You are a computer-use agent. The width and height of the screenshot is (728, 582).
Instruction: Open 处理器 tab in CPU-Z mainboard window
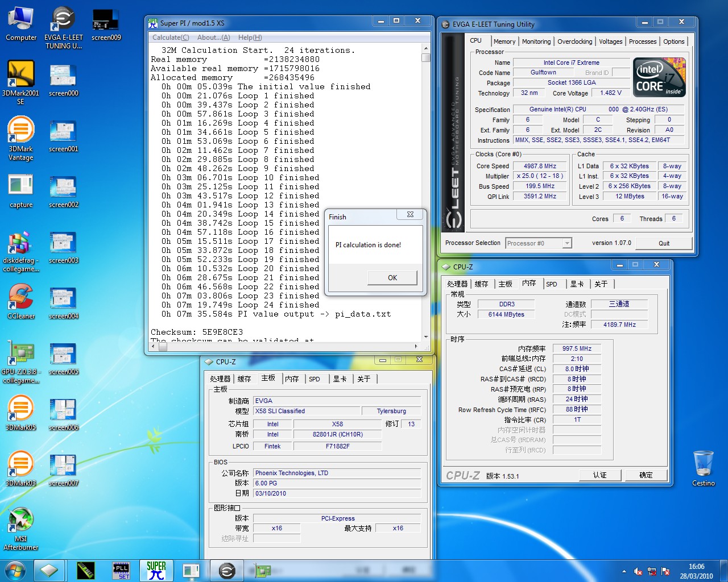pyautogui.click(x=220, y=379)
